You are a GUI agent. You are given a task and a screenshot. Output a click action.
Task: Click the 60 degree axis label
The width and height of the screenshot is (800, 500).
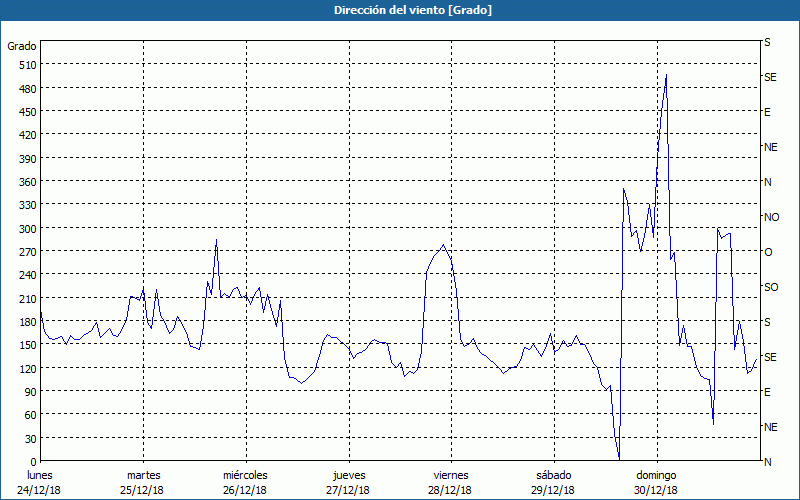(x=31, y=415)
